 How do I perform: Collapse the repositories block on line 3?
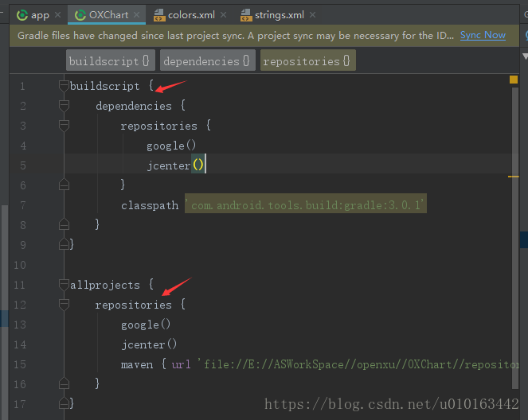64,126
